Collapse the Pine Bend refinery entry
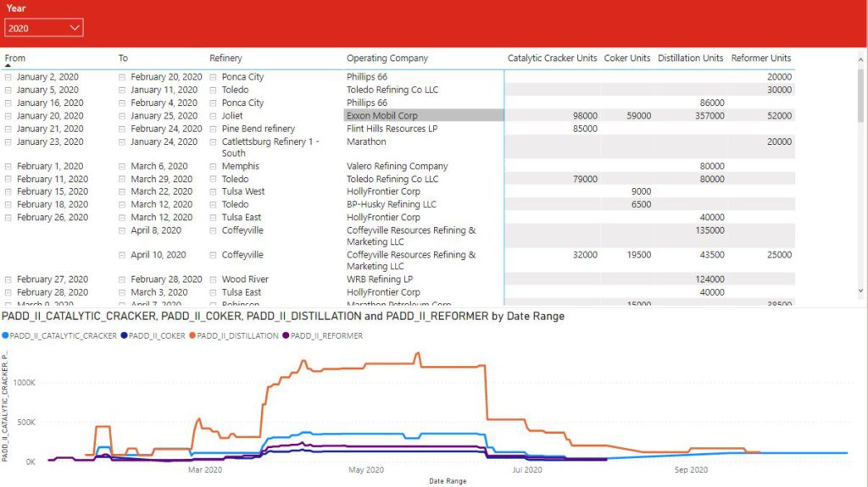 [213, 129]
